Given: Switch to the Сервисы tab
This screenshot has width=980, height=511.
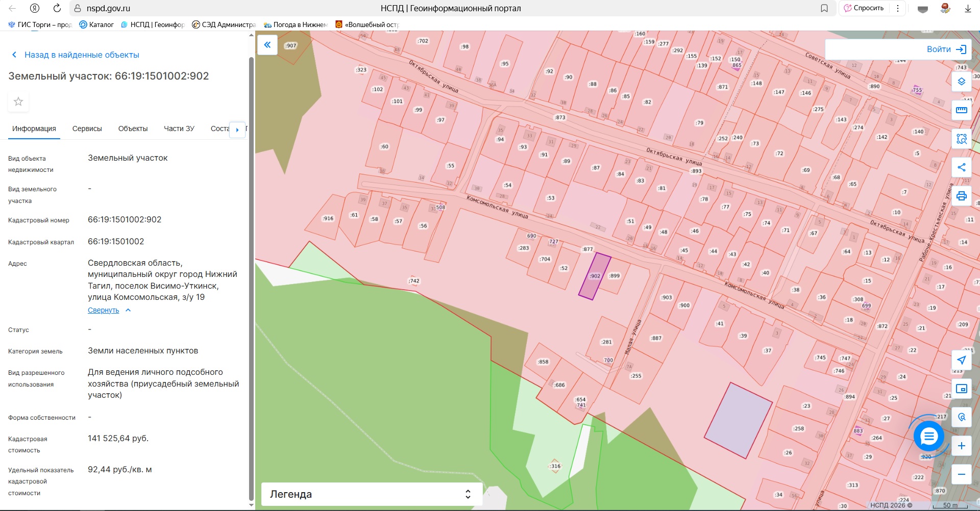Looking at the screenshot, I should [87, 129].
